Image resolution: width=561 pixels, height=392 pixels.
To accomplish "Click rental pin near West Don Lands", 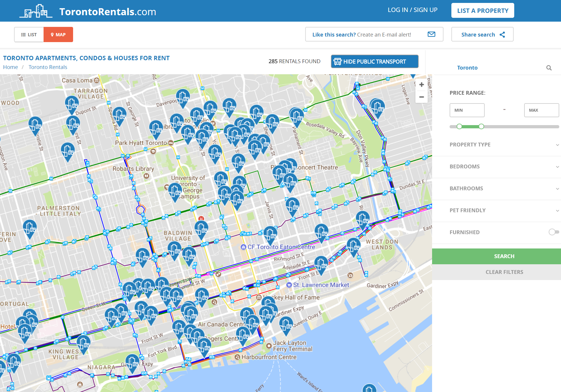I will click(353, 247).
